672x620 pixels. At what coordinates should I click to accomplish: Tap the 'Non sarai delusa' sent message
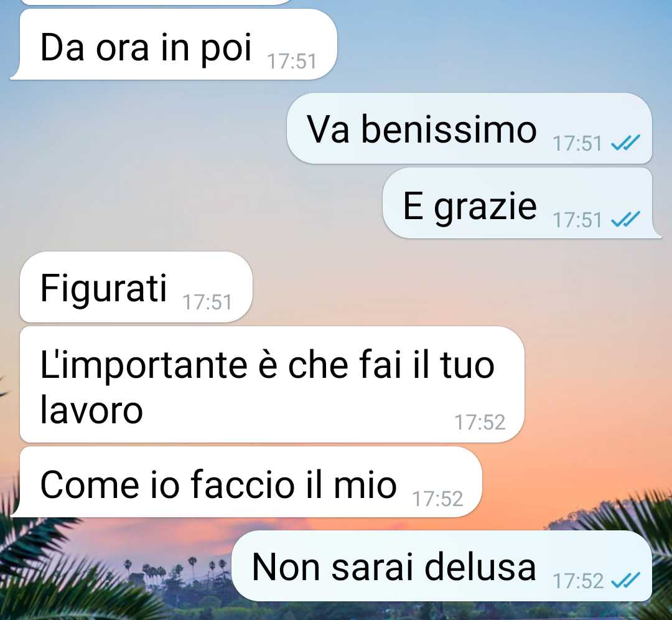pyautogui.click(x=441, y=566)
